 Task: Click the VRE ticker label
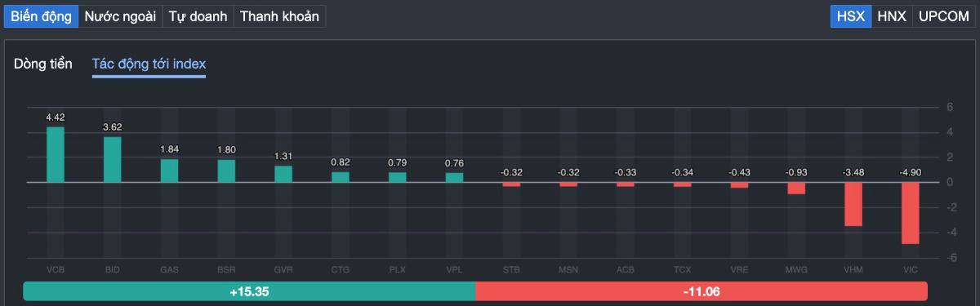(x=739, y=269)
